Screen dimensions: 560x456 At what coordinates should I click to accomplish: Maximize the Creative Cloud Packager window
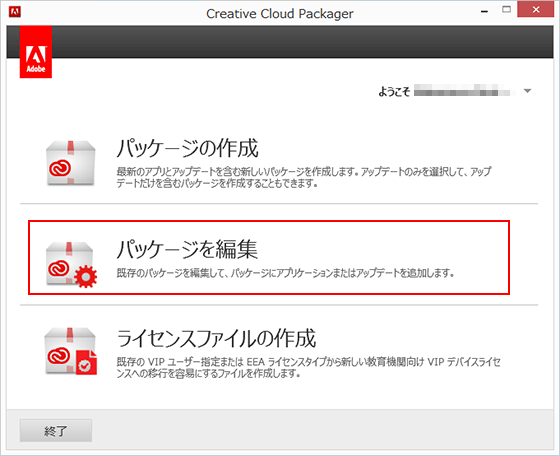pyautogui.click(x=506, y=10)
